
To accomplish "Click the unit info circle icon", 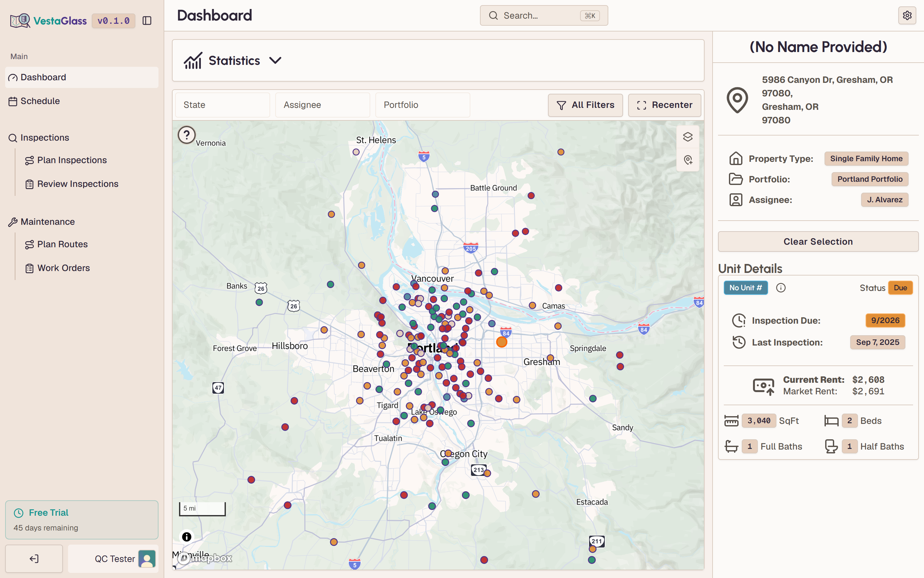I will (x=781, y=288).
